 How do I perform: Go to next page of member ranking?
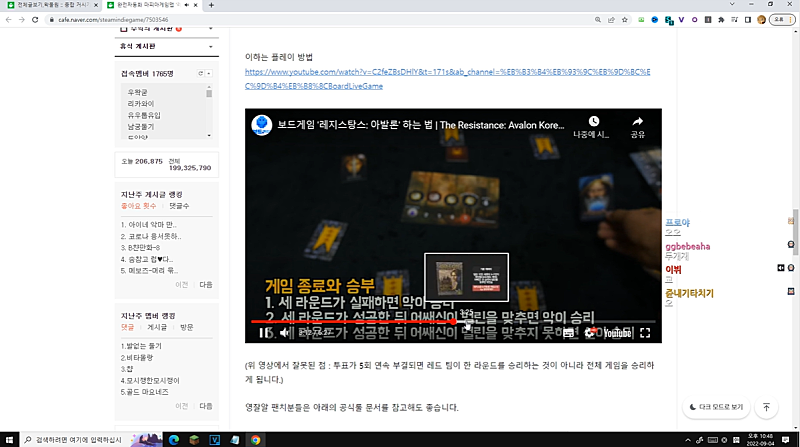(206, 406)
